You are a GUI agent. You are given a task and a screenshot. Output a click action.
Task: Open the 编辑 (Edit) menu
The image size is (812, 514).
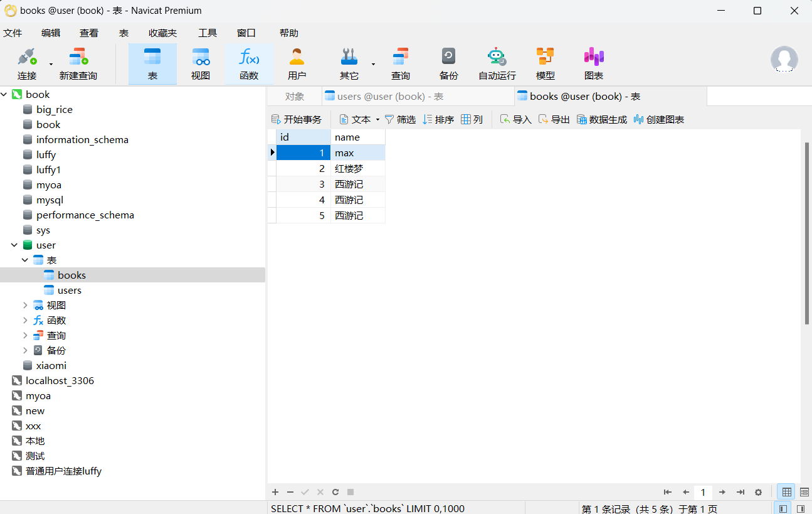[x=51, y=33]
